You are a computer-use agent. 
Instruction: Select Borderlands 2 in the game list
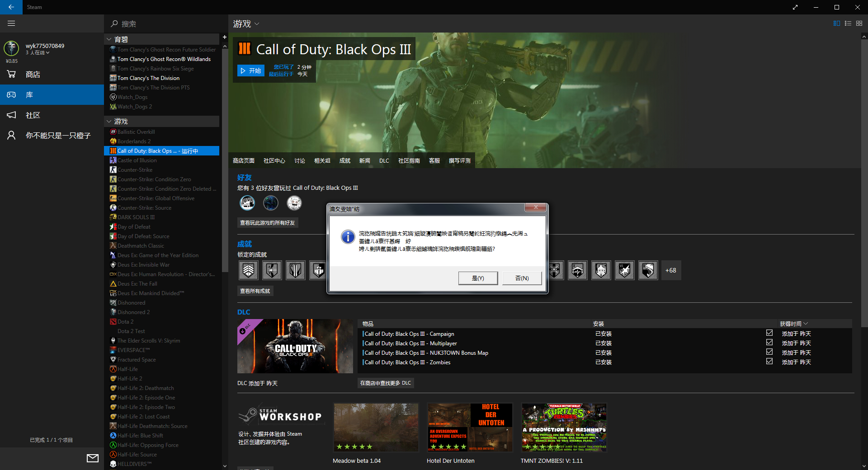162,141
